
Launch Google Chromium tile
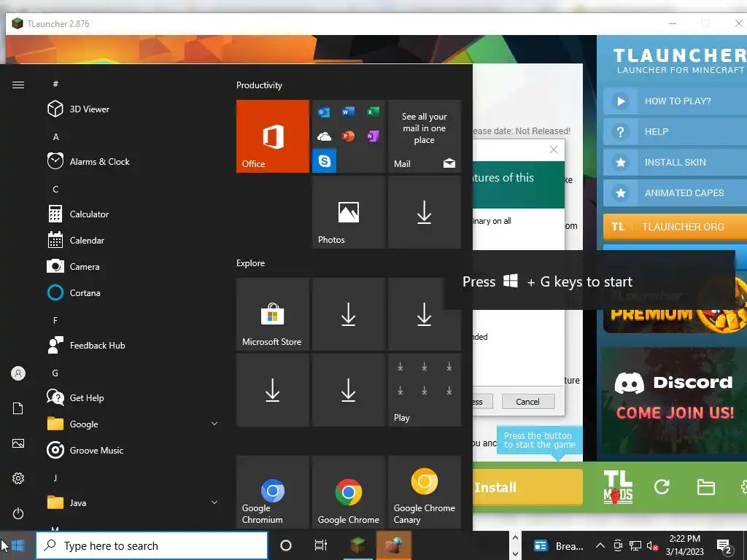click(273, 492)
